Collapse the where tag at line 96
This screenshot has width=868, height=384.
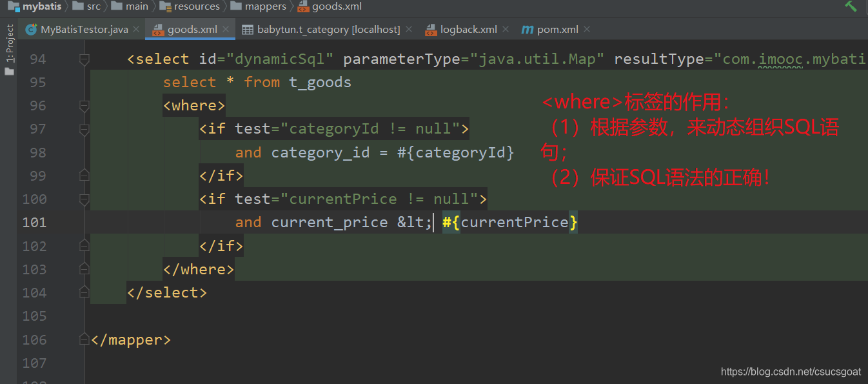[x=84, y=106]
